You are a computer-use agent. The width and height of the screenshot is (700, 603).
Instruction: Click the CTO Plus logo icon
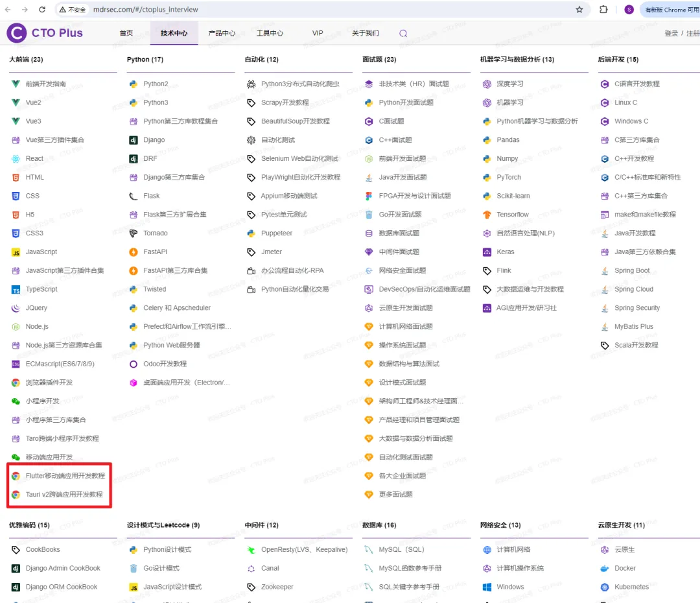(17, 33)
